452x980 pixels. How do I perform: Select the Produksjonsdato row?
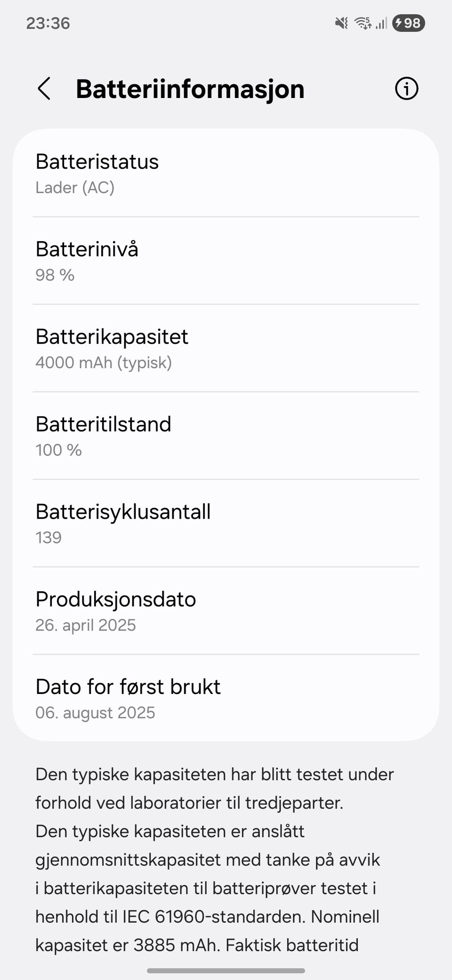226,611
